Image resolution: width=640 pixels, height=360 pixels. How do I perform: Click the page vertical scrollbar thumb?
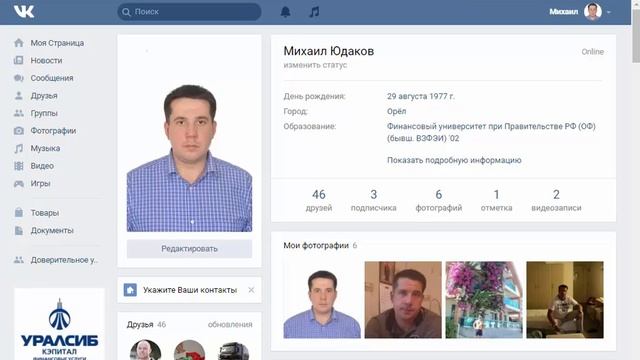coord(636,35)
